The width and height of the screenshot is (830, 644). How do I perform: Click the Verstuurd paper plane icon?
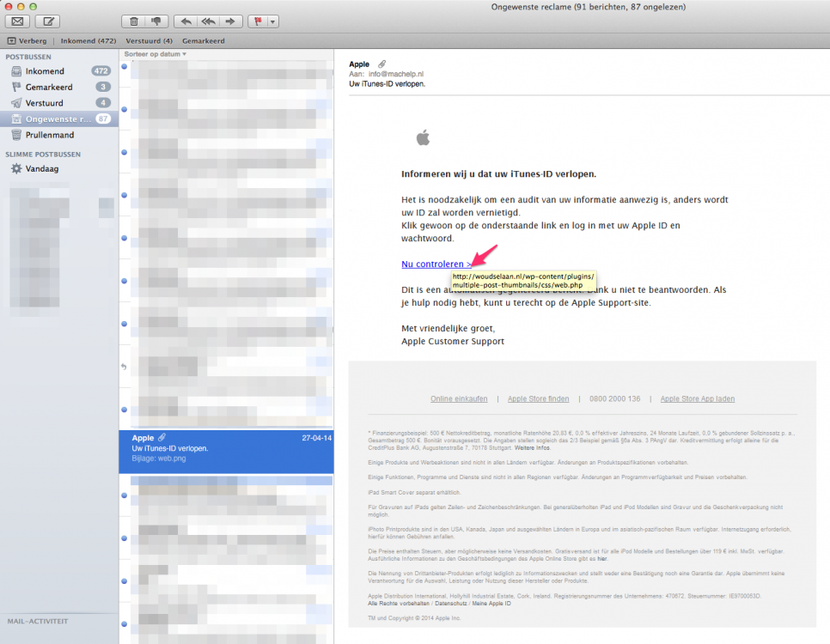(16, 103)
